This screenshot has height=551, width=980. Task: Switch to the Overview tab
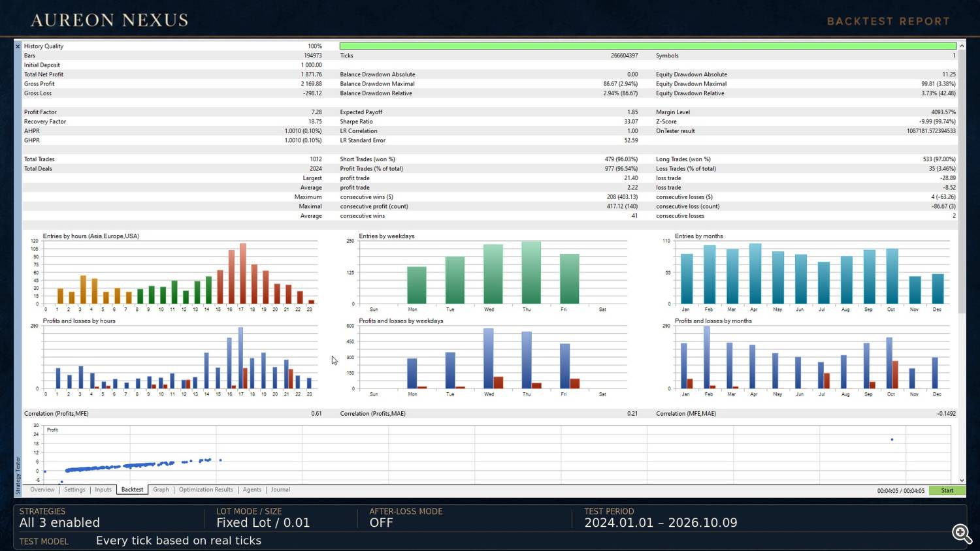(x=42, y=490)
